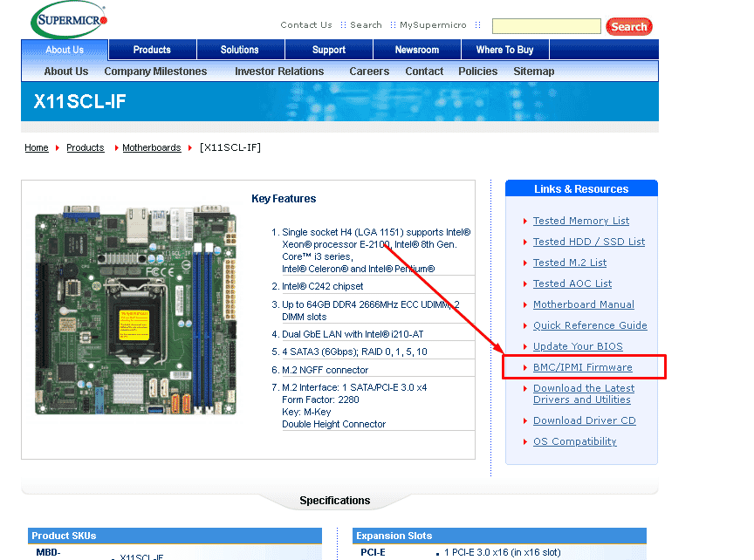
Task: Open Sitemap submenu item
Action: click(534, 72)
